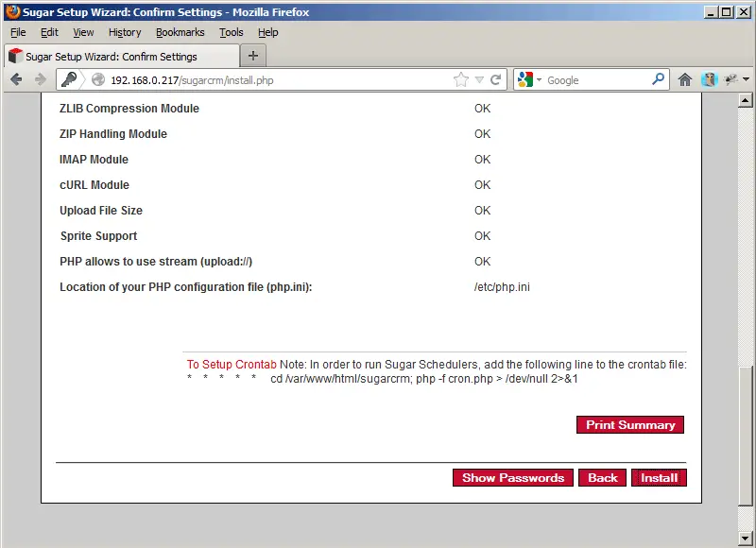Screen dimensions: 756x548
Task: Go to the Firefox home page icon
Action: pos(684,79)
